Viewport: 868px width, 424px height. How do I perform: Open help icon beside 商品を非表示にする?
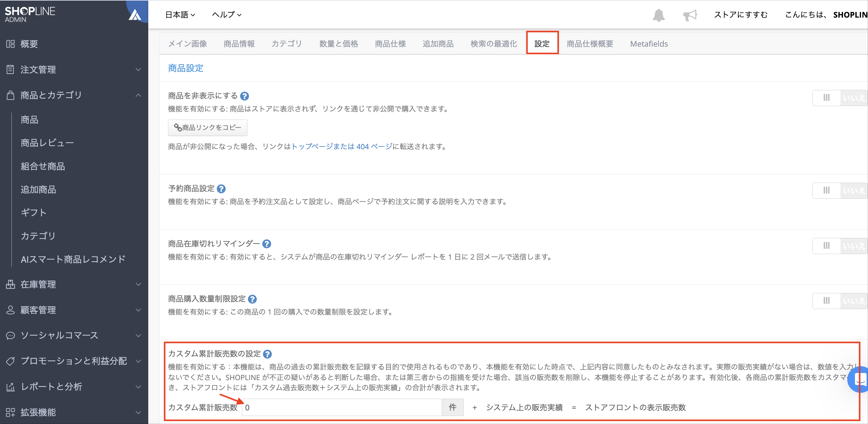click(x=244, y=96)
